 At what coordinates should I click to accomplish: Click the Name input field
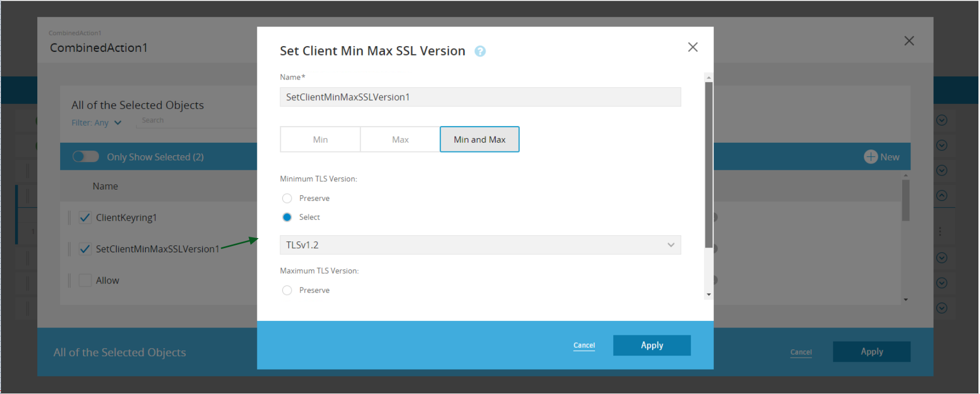click(480, 97)
